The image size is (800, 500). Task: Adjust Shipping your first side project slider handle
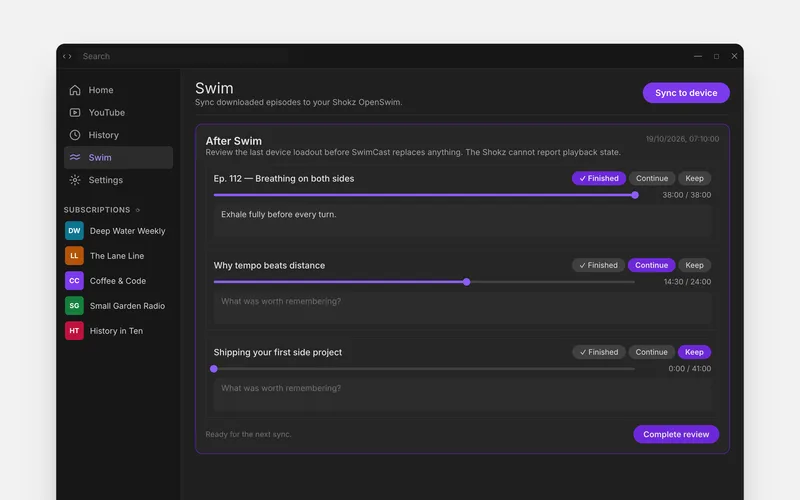(x=214, y=369)
